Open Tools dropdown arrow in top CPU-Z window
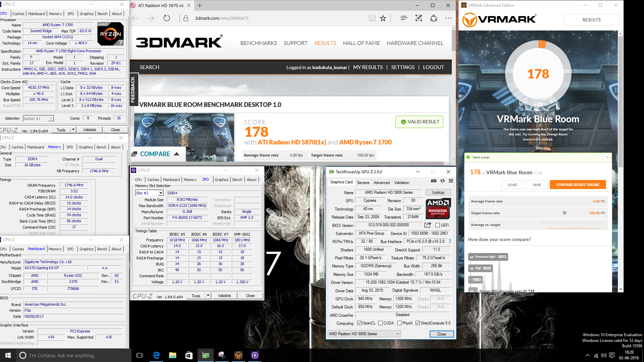This screenshot has height=362, width=644. coord(73,130)
